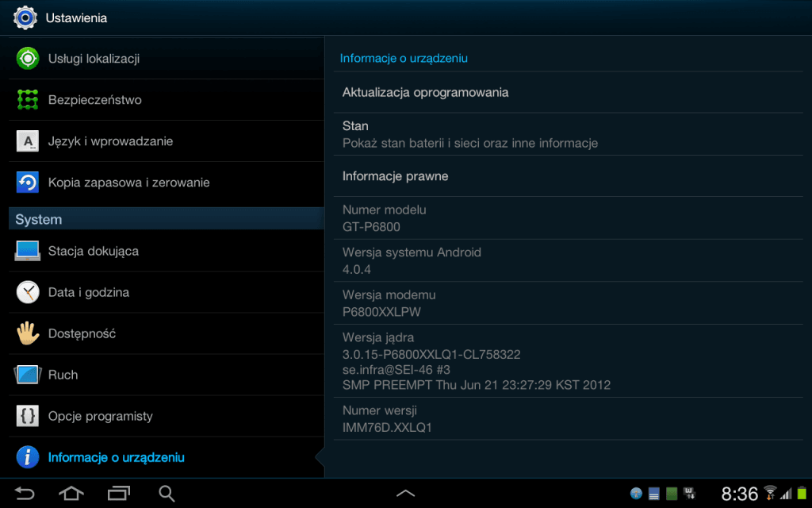Tap the Usługi lokalizacji location icon
The width and height of the screenshot is (812, 508).
click(28, 59)
